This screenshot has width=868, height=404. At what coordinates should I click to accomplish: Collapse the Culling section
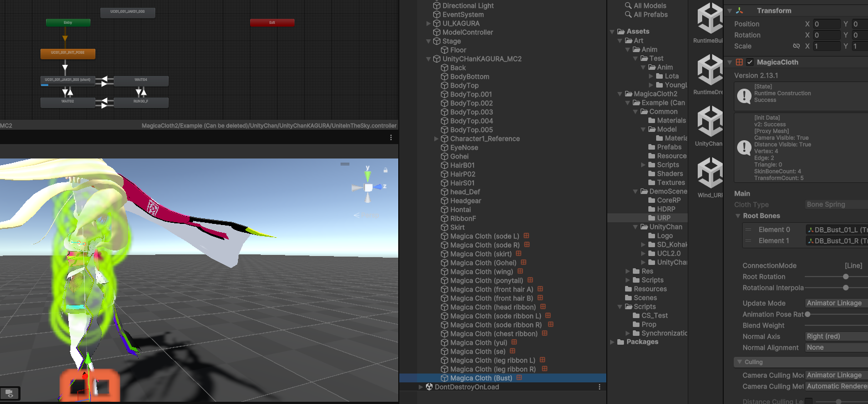click(x=739, y=362)
